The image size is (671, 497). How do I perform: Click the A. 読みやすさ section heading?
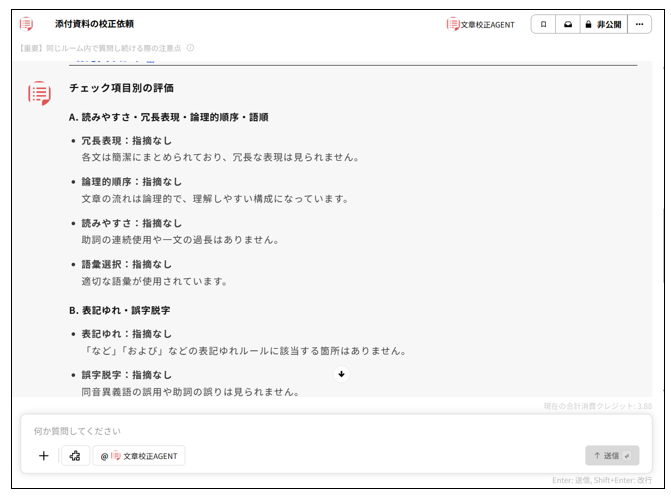pos(168,117)
